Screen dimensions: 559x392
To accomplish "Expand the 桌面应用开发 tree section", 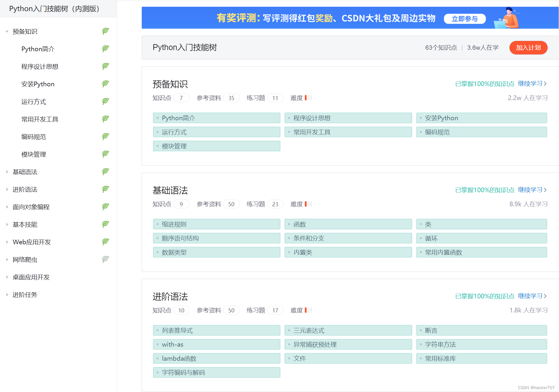I will point(7,277).
